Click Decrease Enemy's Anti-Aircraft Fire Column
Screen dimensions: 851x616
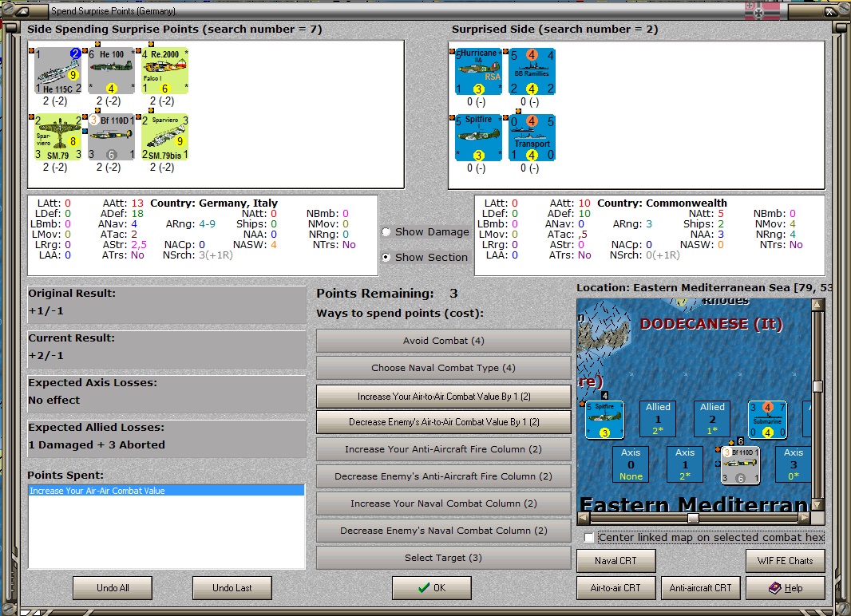443,476
